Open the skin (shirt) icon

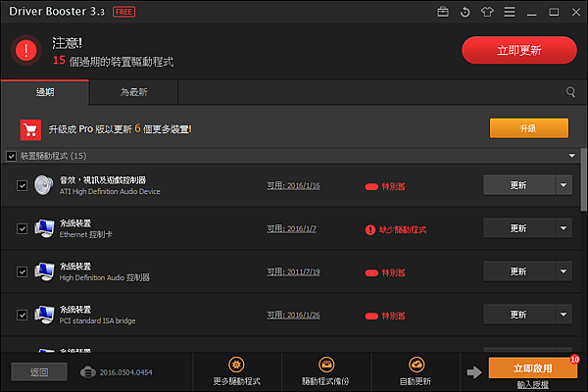click(x=487, y=12)
